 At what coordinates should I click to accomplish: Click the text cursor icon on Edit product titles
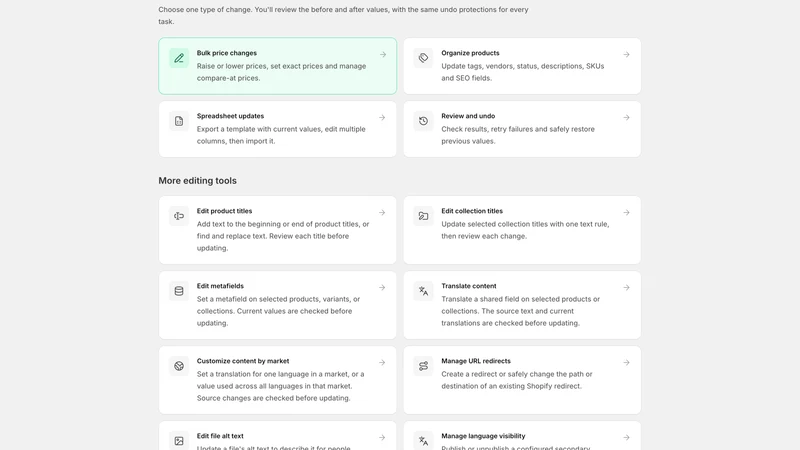[x=179, y=216]
